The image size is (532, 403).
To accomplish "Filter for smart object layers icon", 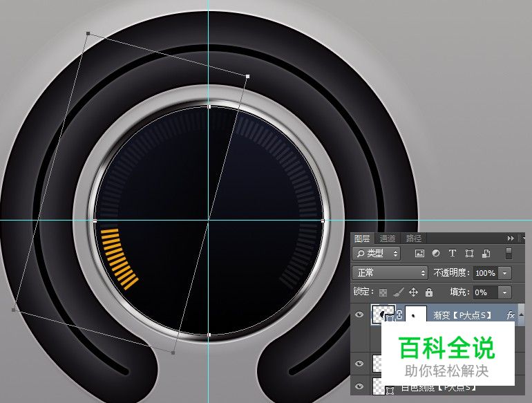I will [x=486, y=253].
